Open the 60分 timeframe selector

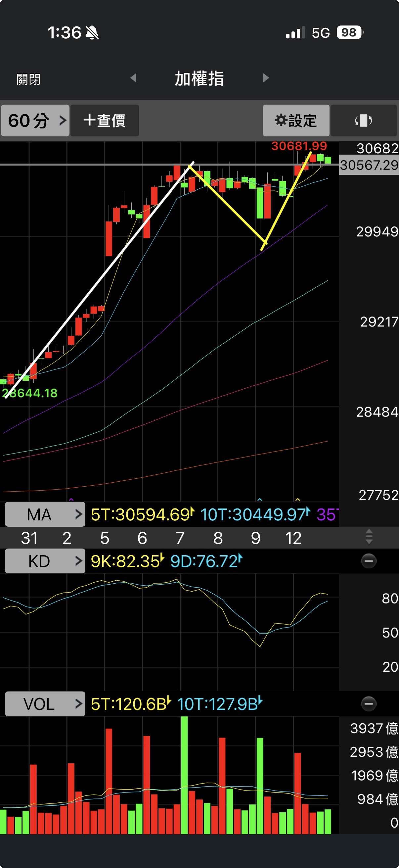(x=35, y=120)
